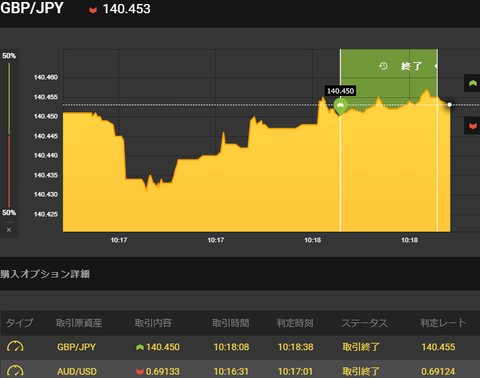Click the 140.460 y-axis label
The width and height of the screenshot is (480, 378).
(x=46, y=77)
